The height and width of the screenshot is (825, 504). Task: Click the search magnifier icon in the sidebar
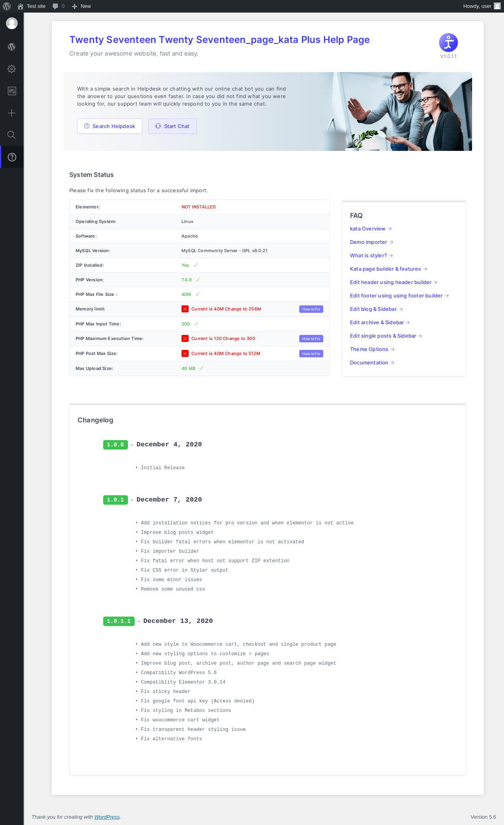pos(12,135)
